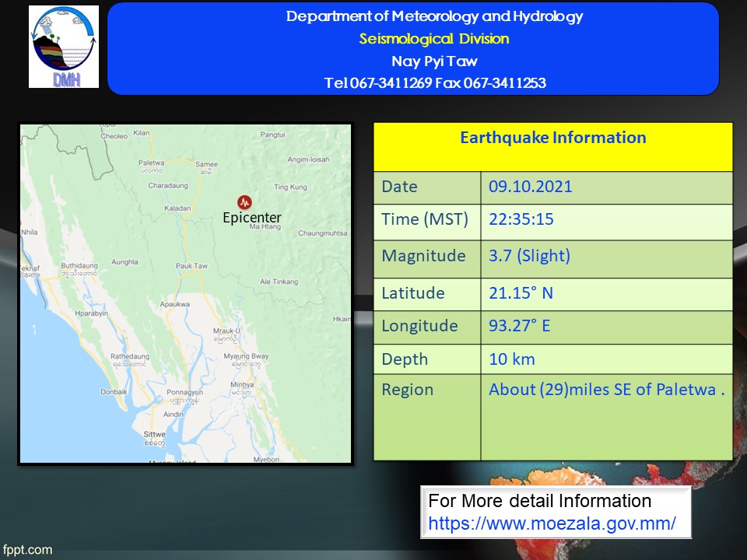Select the date value 09.10.2021
747x560 pixels.
[x=530, y=186]
